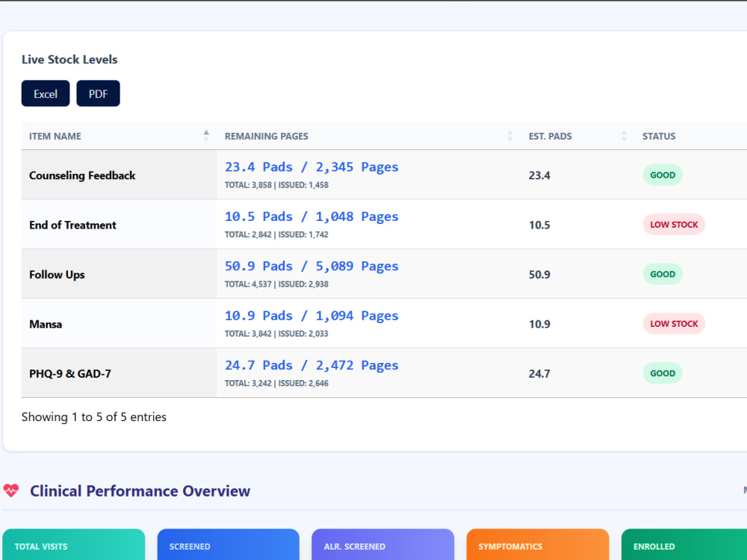Image resolution: width=747 pixels, height=560 pixels.
Task: Click the Status column header
Action: coord(659,136)
